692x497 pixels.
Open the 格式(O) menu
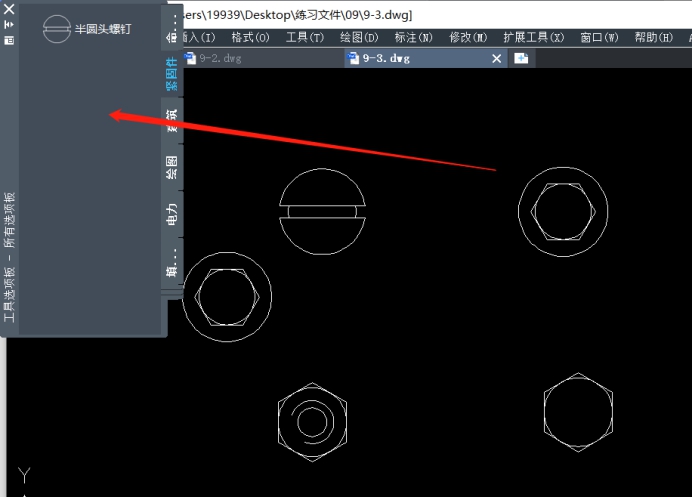[x=250, y=37]
